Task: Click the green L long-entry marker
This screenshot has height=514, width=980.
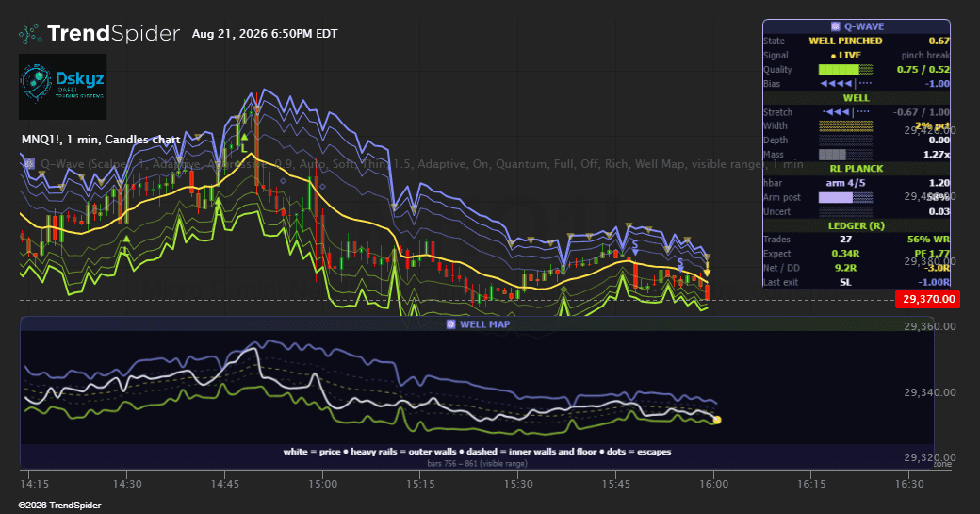Action: point(244,149)
